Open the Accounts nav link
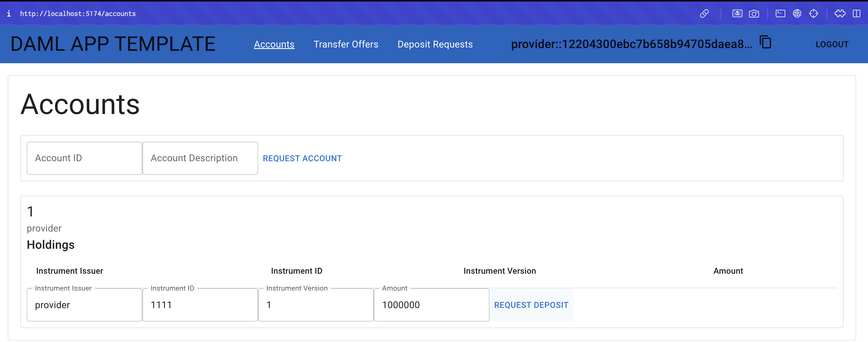Viewport: 868px width, 342px height. [x=274, y=44]
